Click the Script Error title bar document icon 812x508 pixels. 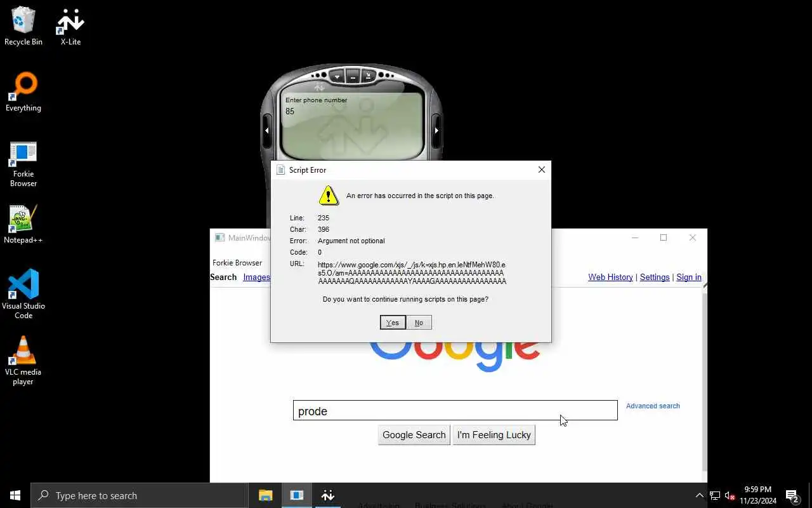281,170
